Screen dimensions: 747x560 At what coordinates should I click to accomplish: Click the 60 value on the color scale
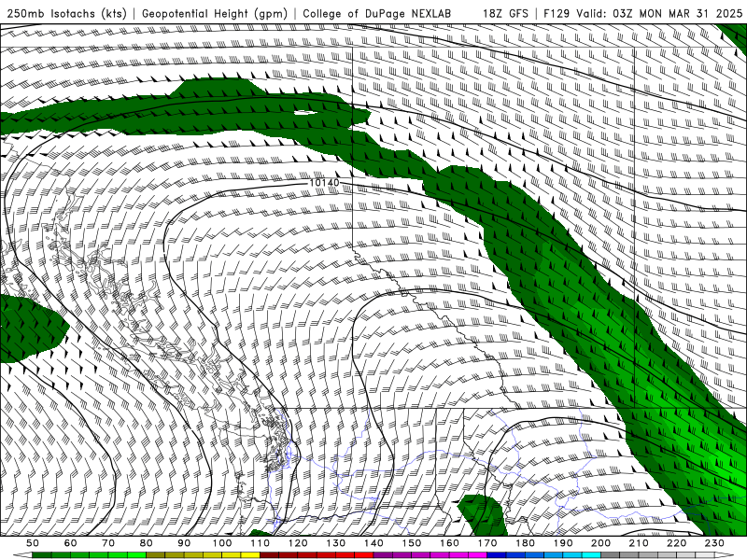(x=71, y=543)
